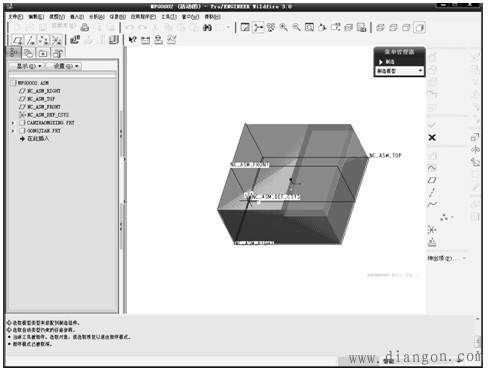Click the tool icon right of context help
489x371 pixels.
145,40
